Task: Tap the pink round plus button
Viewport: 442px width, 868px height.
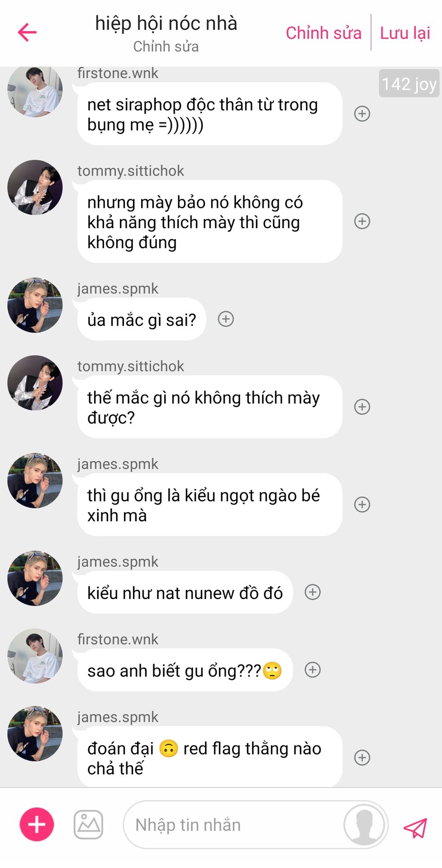Action: pyautogui.click(x=37, y=825)
